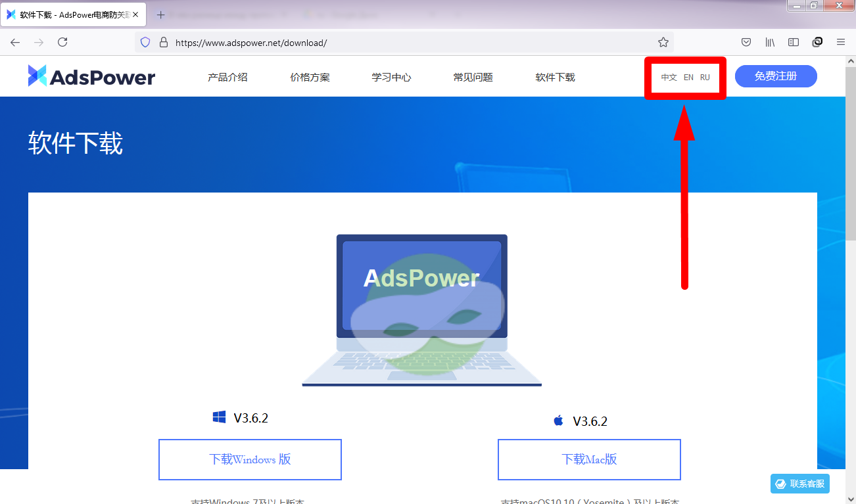Open the 联系客服 chat button
The width and height of the screenshot is (856, 504).
pos(800,484)
